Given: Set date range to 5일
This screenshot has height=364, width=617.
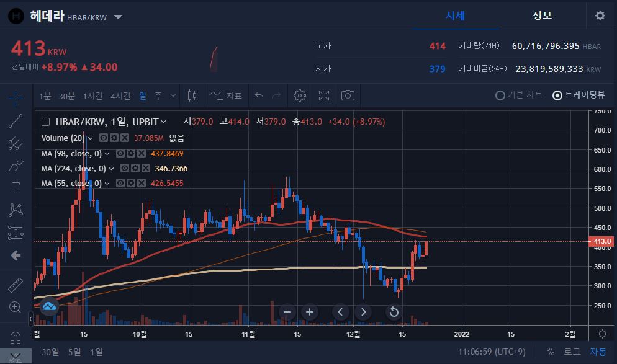Looking at the screenshot, I should 74,352.
